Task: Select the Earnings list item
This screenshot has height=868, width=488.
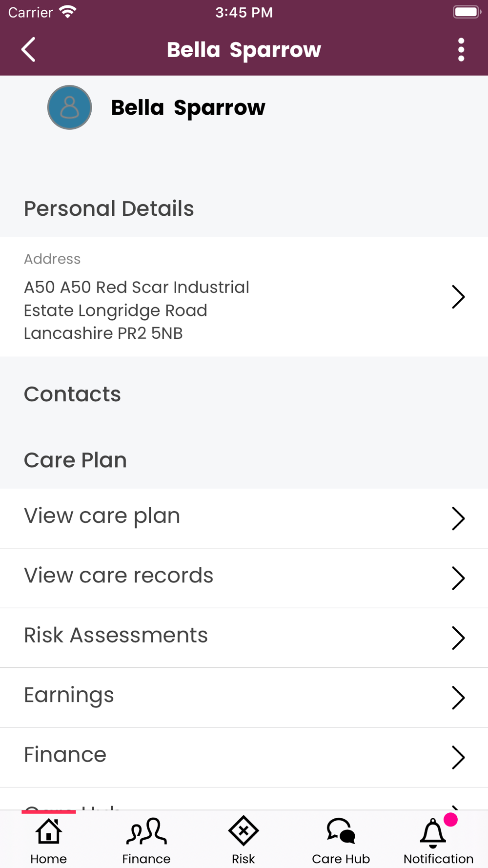Action: click(69, 695)
